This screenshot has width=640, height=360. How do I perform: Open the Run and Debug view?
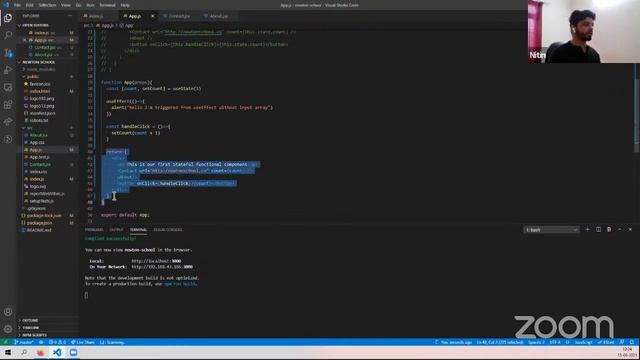click(8, 70)
